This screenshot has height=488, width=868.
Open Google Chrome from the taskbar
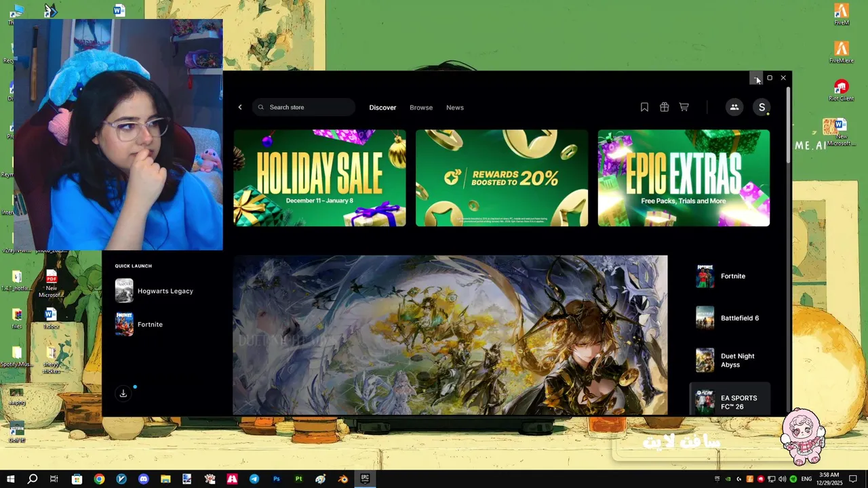(99, 479)
